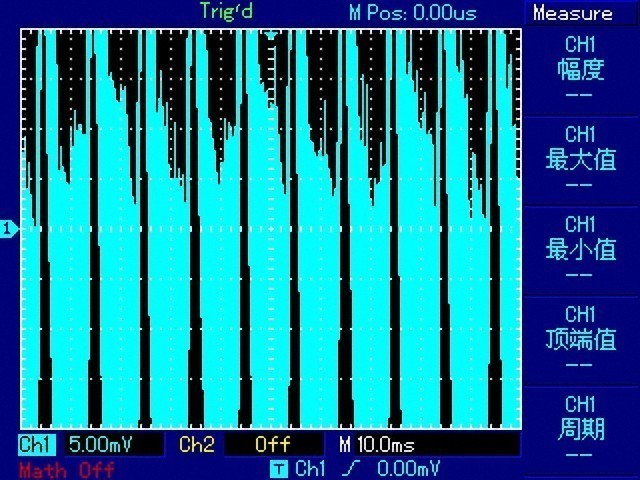Screen dimensions: 640x480
Task: Select the CH1 最小值 measurement item
Action: click(580, 251)
